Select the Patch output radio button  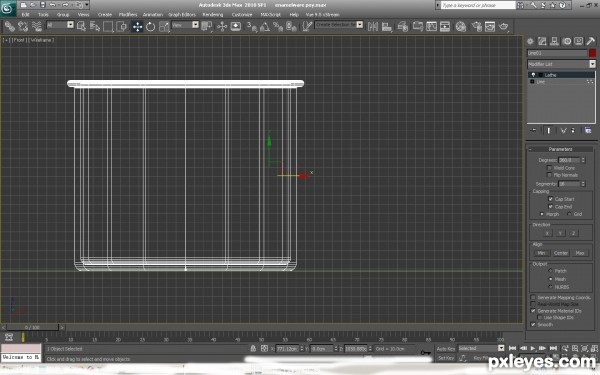tap(550, 271)
